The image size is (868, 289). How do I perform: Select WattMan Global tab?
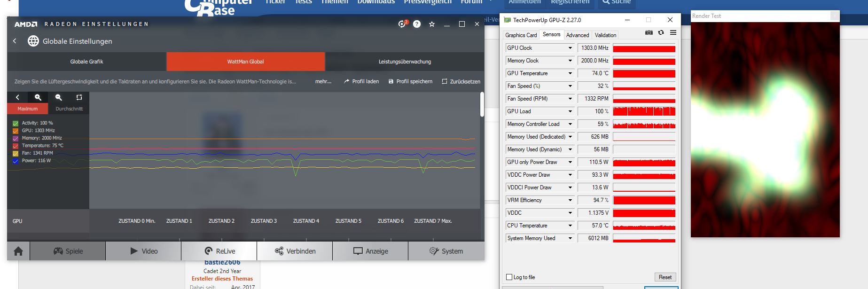click(x=245, y=62)
